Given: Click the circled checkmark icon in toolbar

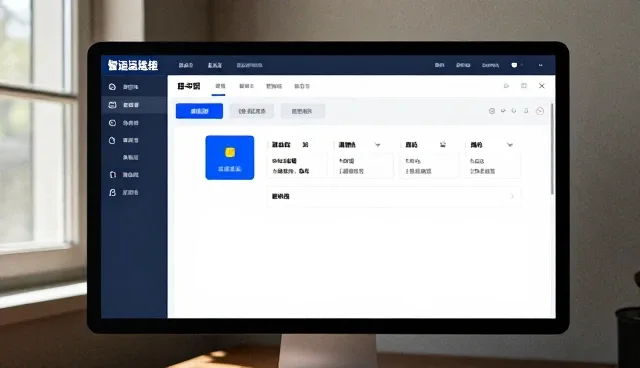Looking at the screenshot, I should pyautogui.click(x=492, y=111).
